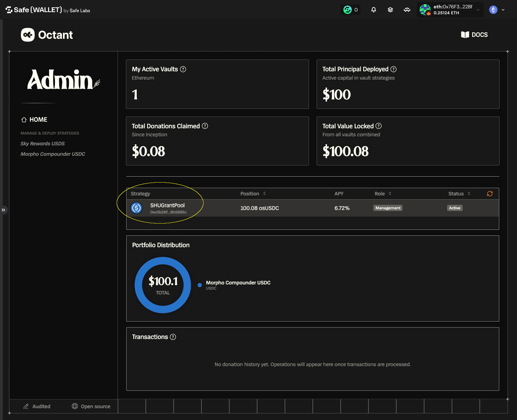
Task: Open the Morpho Compounder USDC strategy
Action: click(53, 154)
